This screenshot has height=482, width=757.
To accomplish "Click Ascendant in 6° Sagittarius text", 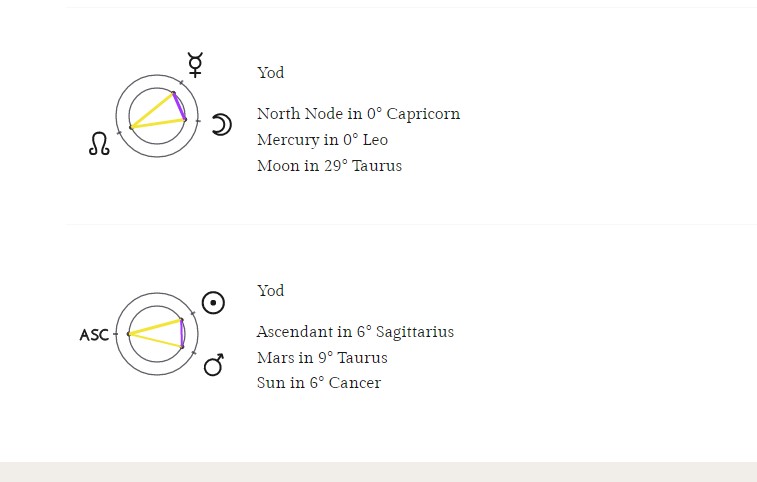I will [x=355, y=332].
